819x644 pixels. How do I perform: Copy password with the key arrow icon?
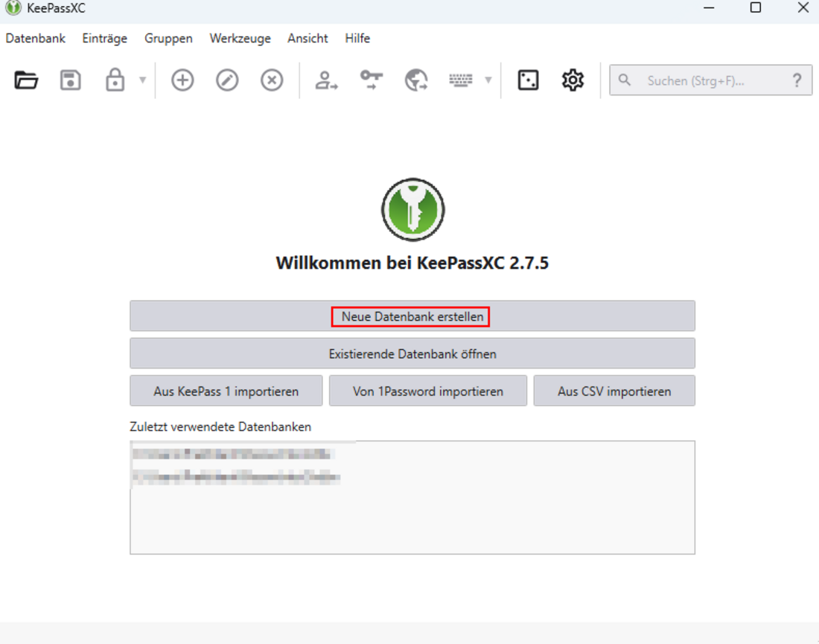(372, 80)
